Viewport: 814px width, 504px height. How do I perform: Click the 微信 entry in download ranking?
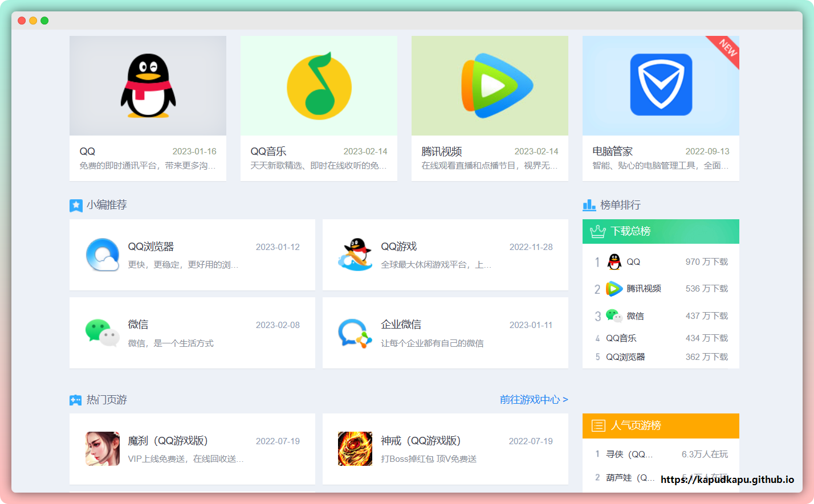pyautogui.click(x=635, y=316)
